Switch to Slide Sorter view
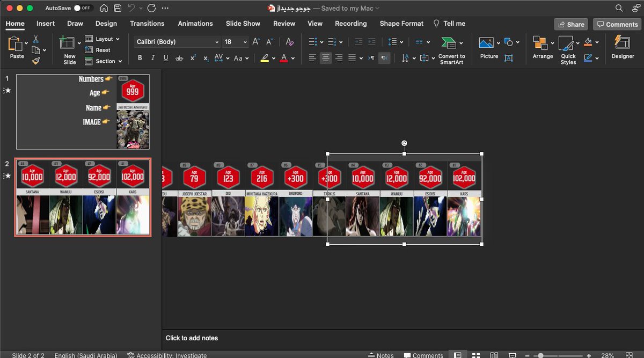This screenshot has height=358, width=644. [x=476, y=355]
